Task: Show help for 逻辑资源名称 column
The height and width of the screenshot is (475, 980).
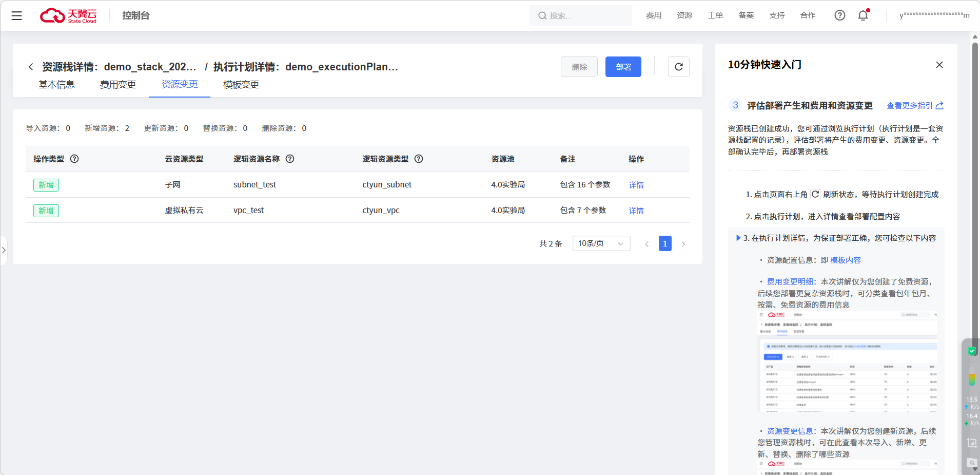Action: coord(290,159)
